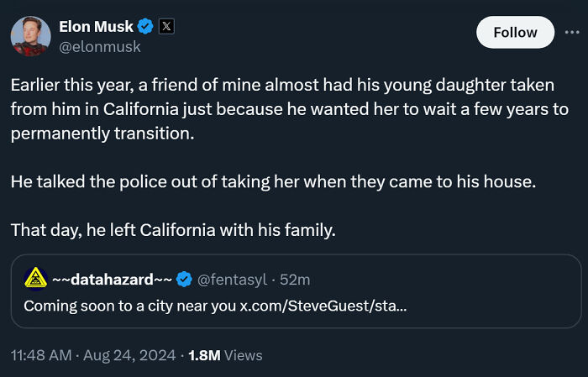Screen dimensions: 588x377
Task: Open the @elonmusk handle link
Action: point(99,47)
